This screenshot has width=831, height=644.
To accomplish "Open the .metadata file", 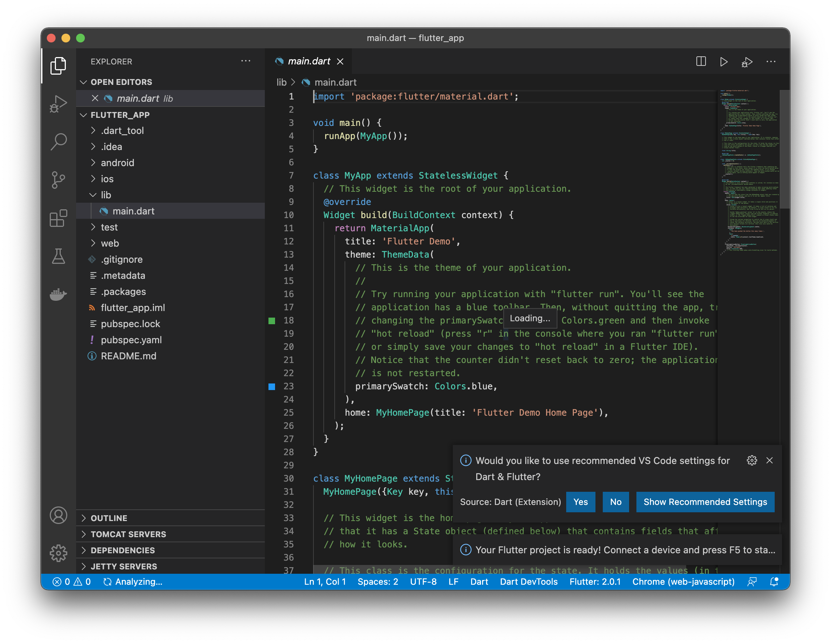I will 170,275.
